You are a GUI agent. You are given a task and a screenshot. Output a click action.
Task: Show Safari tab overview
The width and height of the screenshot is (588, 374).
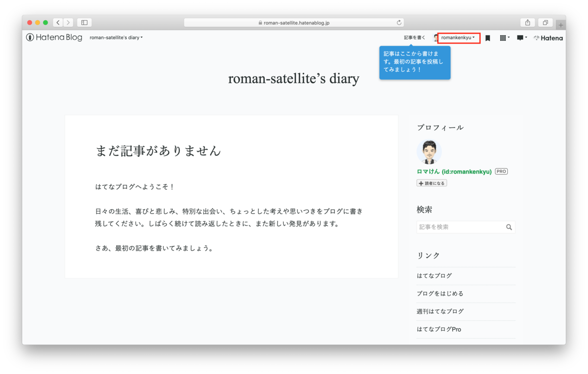[x=545, y=23]
